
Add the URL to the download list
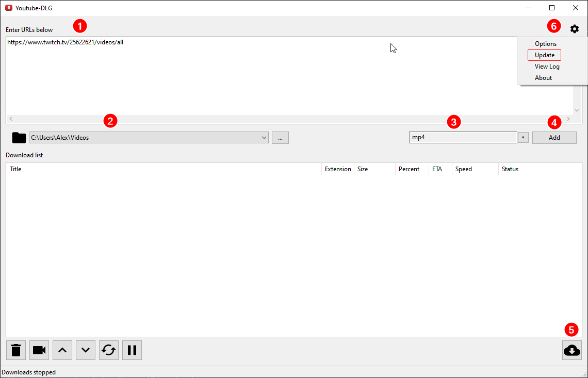[554, 138]
